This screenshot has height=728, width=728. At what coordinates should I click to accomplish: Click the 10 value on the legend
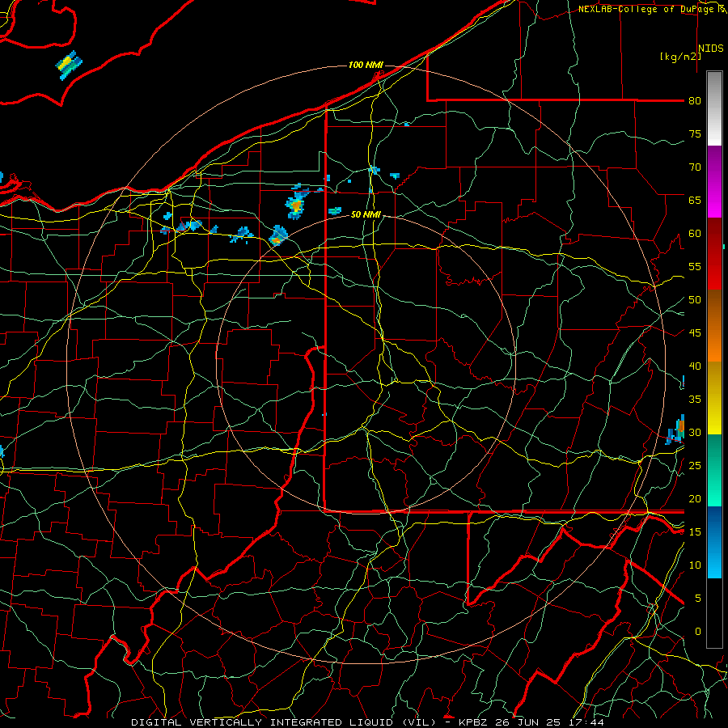[x=695, y=565]
